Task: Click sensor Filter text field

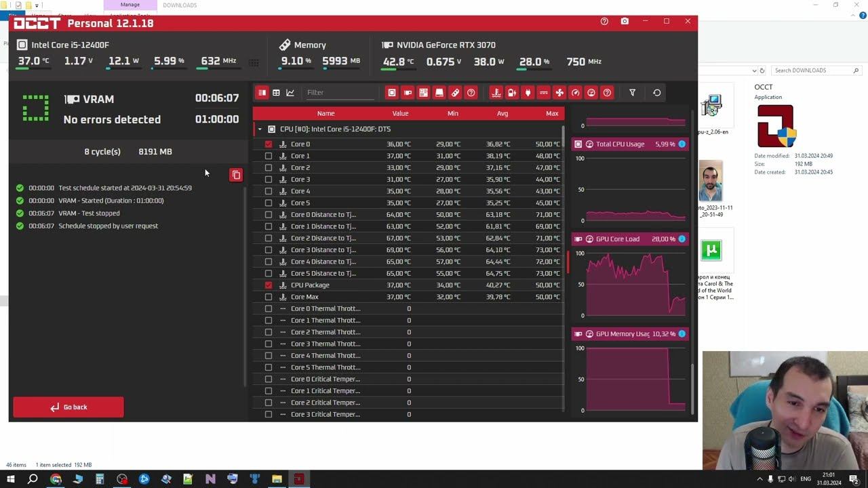Action: coord(339,93)
